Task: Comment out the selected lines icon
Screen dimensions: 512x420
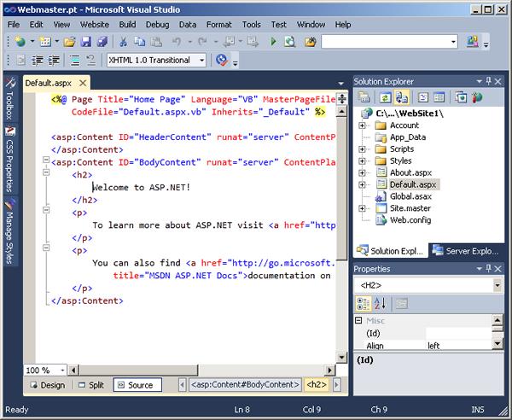Action: pos(75,60)
